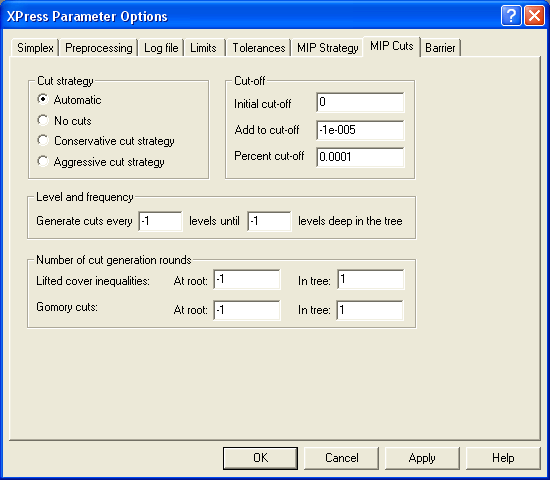Screen dimensions: 550x480
Task: Click the 'Gomory cuts:' label
Action: point(67,307)
